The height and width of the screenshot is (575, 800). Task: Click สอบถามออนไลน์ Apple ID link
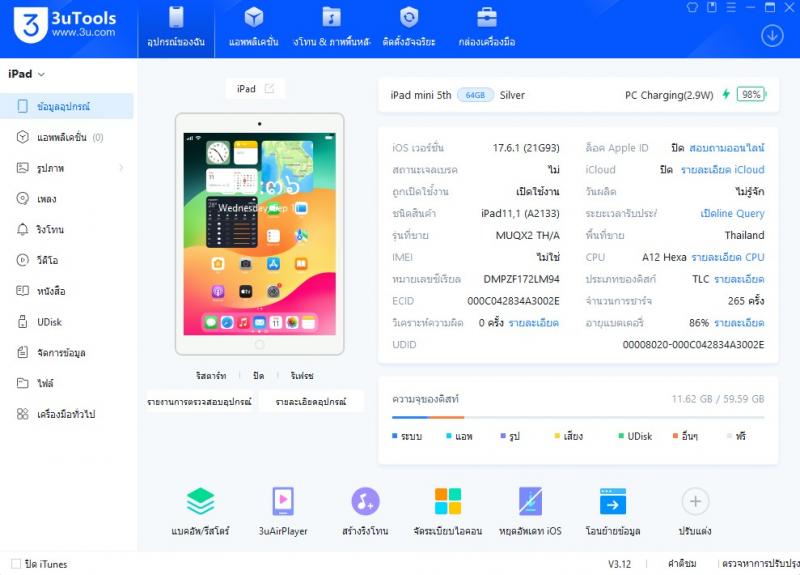click(x=727, y=148)
